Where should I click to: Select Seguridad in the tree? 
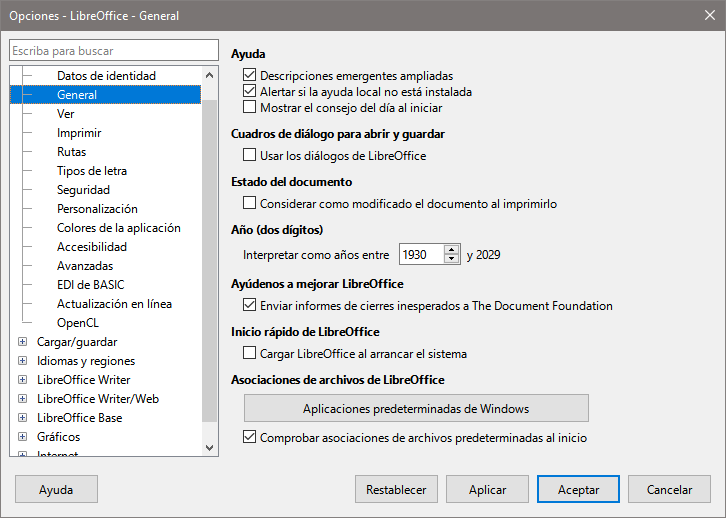83,190
